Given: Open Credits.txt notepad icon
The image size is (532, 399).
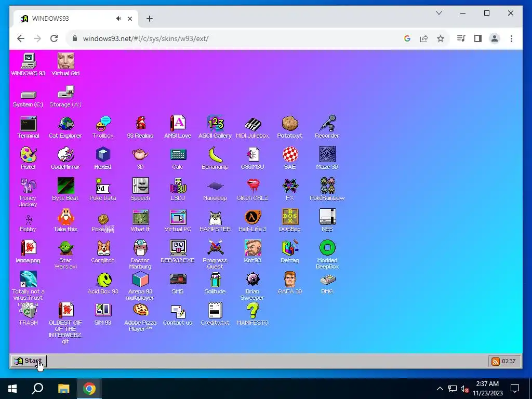Looking at the screenshot, I should point(215,311).
